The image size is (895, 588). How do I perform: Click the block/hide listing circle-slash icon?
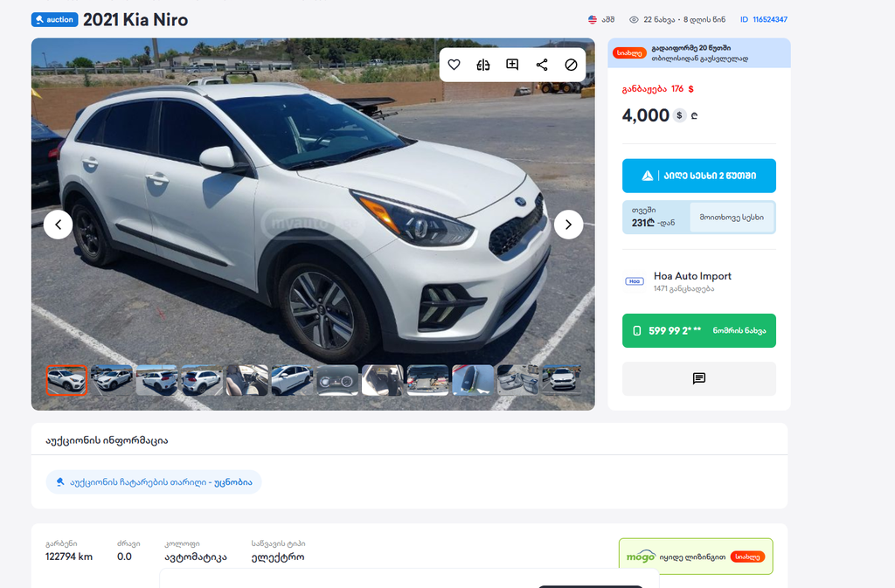(x=571, y=65)
